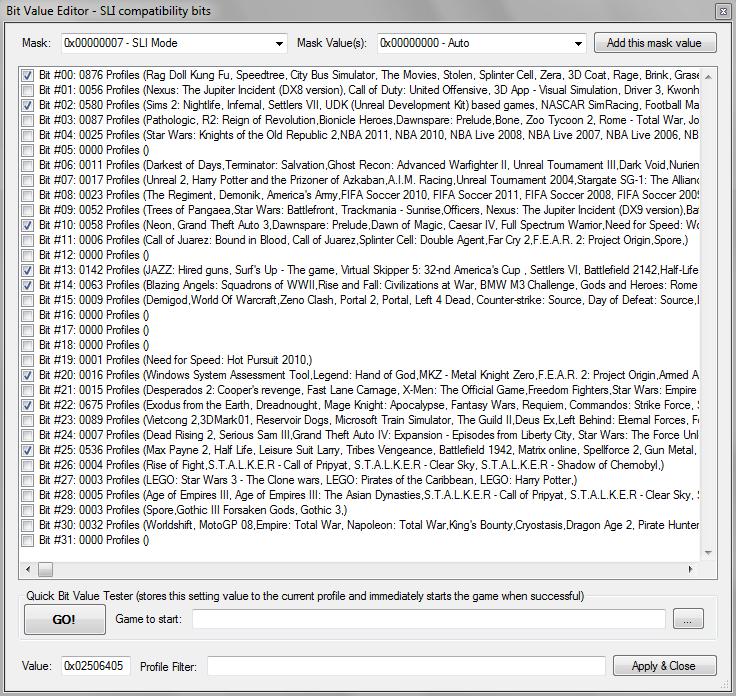Click the Value field 0x02506405

tap(96, 665)
